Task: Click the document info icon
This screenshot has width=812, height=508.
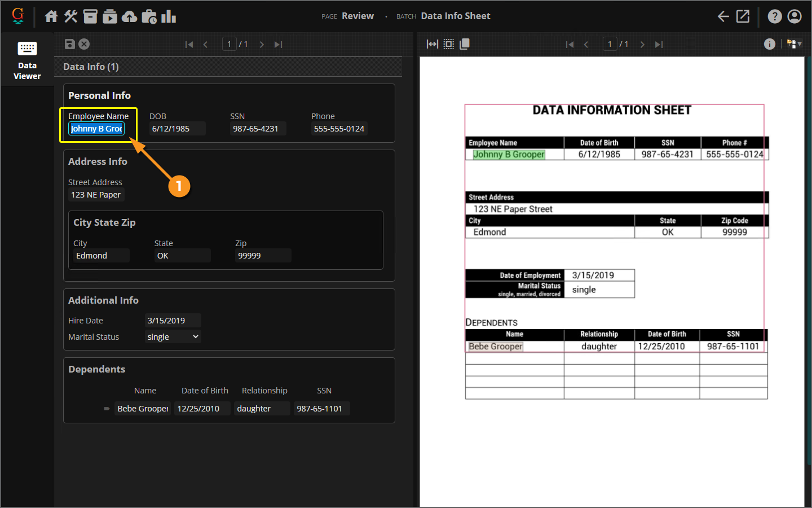Action: coord(769,44)
